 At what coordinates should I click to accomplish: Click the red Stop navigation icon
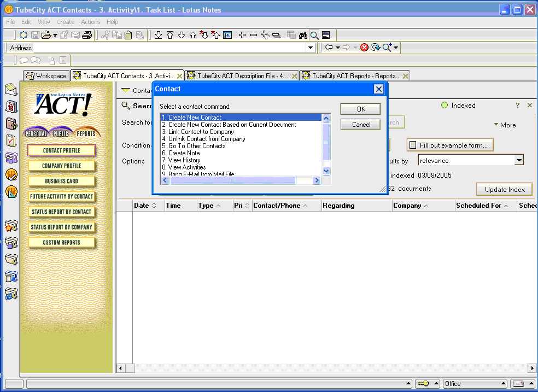coord(364,48)
